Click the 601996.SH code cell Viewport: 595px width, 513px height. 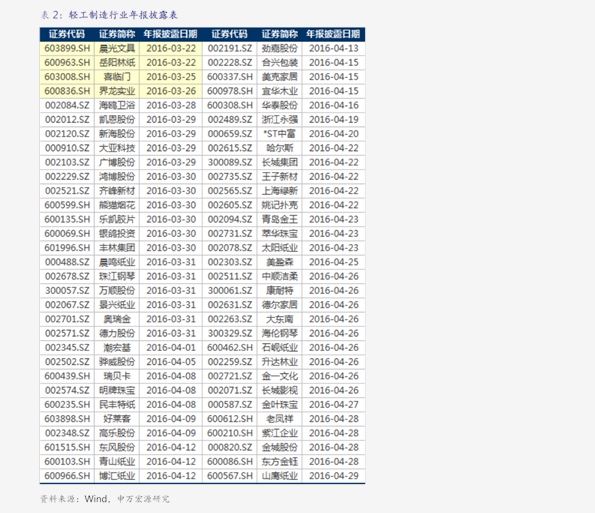point(67,248)
